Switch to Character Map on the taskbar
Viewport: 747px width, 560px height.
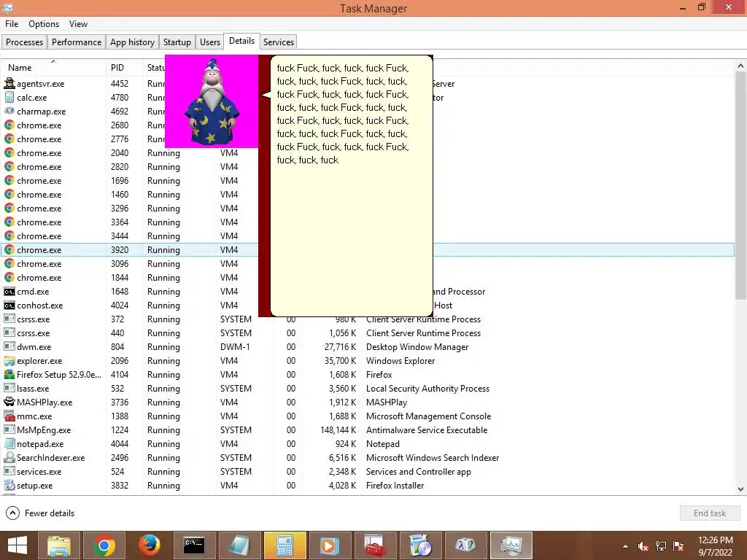tap(465, 545)
